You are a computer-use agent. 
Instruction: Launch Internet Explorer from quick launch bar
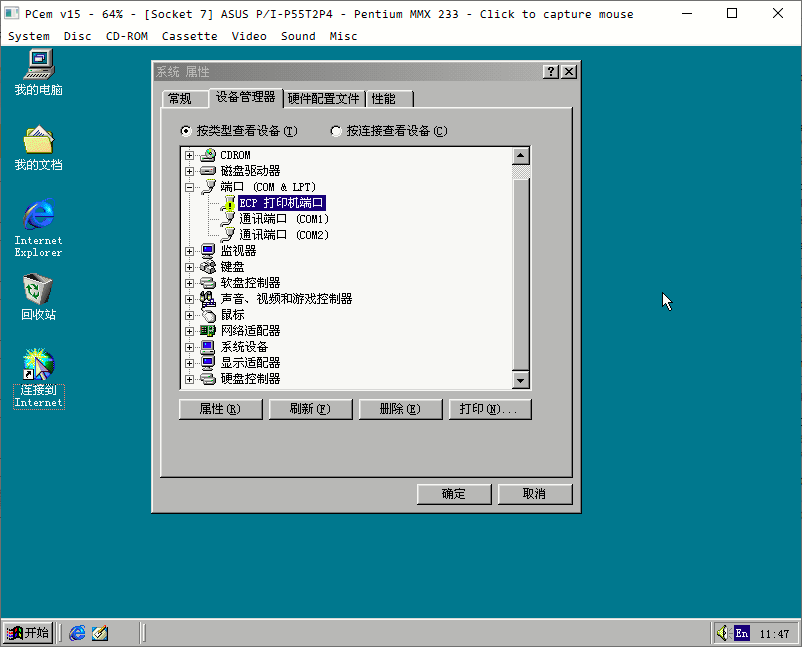tap(77, 633)
